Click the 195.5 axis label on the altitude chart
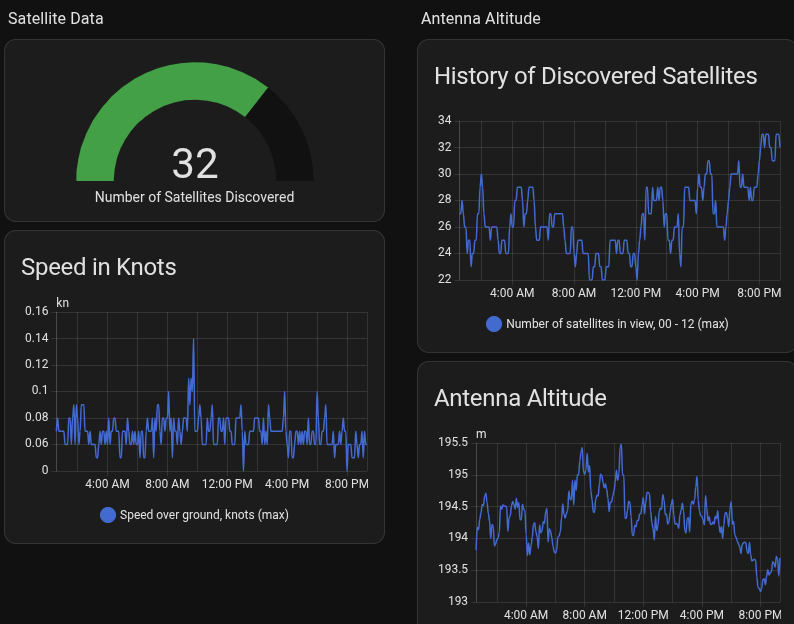Image resolution: width=794 pixels, height=624 pixels. (453, 442)
